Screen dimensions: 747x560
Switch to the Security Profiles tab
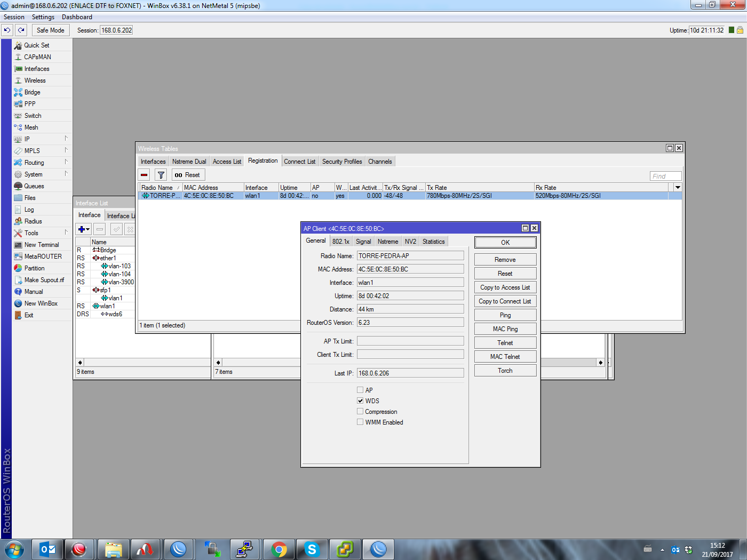342,162
